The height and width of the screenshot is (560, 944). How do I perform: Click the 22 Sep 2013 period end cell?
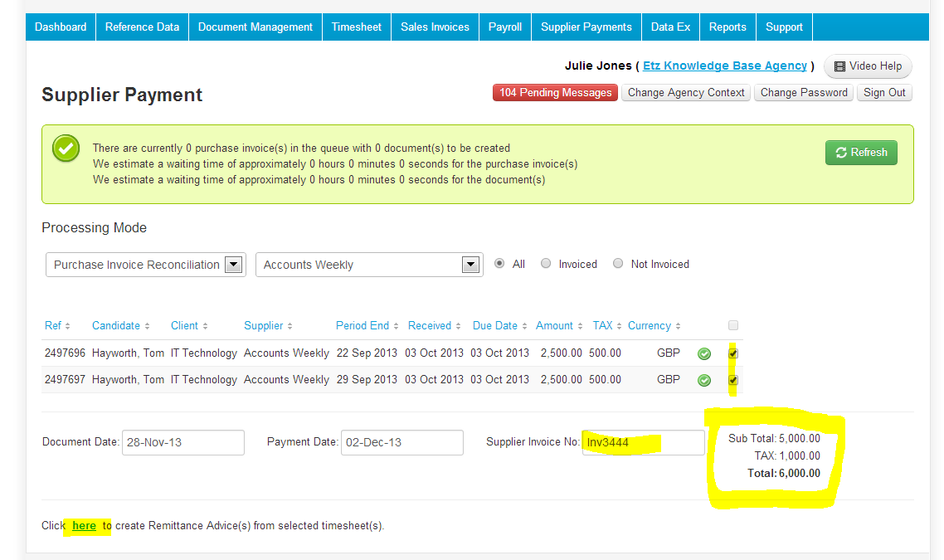(367, 353)
